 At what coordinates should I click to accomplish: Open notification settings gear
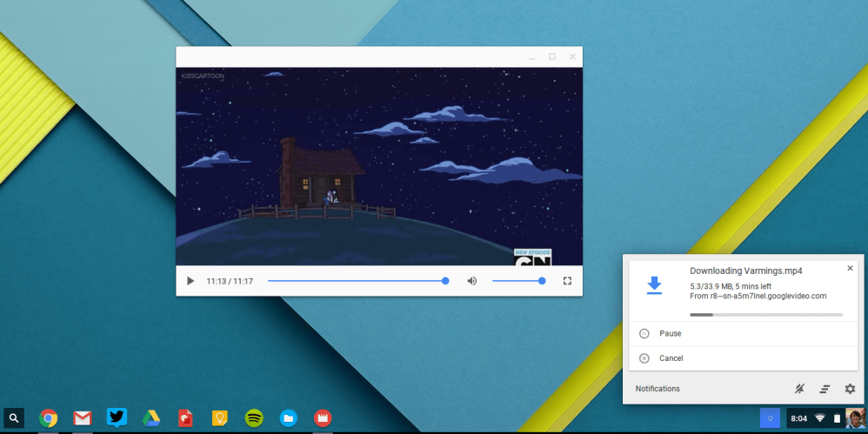[850, 389]
